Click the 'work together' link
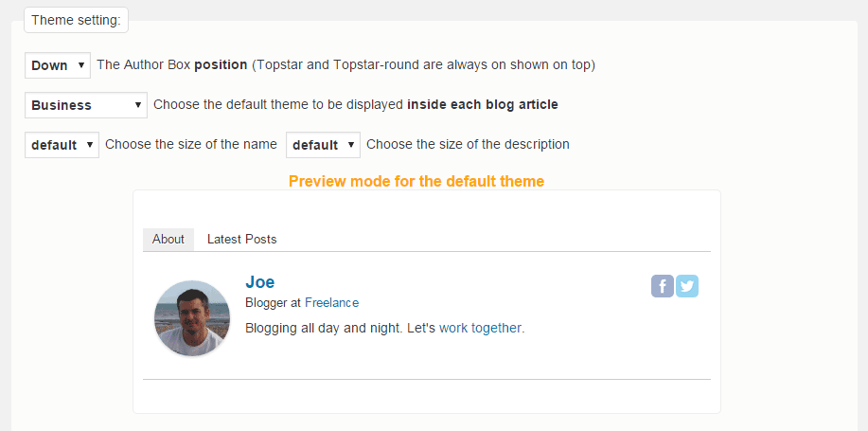The image size is (868, 431). (x=480, y=328)
